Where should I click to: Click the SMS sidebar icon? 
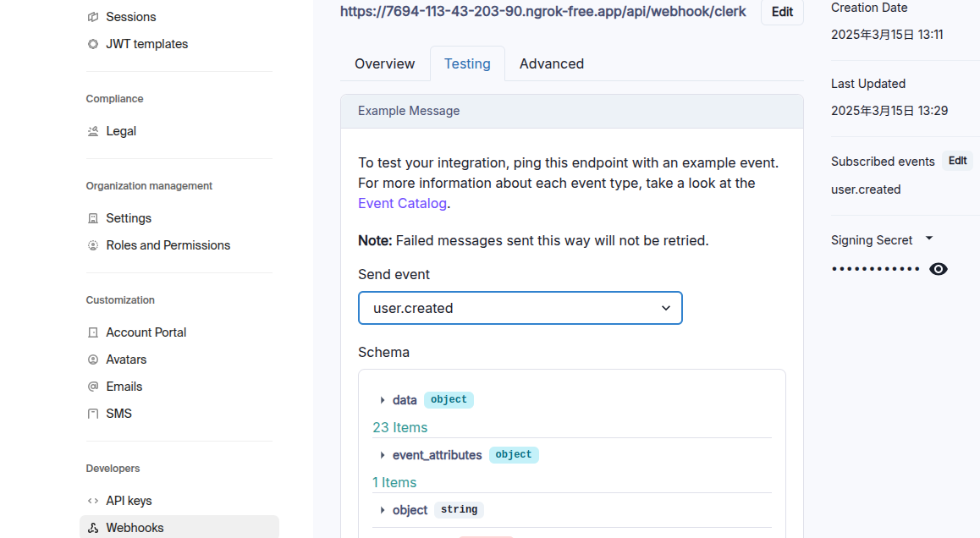point(93,414)
